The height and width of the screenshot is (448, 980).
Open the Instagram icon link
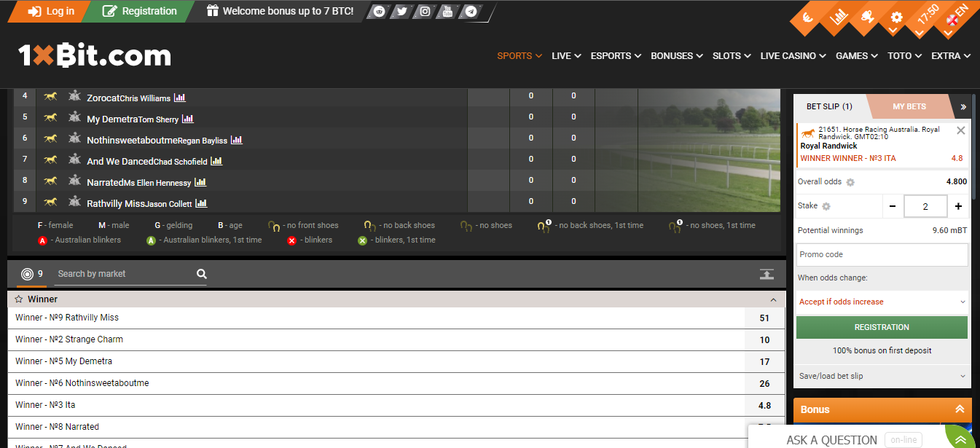pos(425,12)
